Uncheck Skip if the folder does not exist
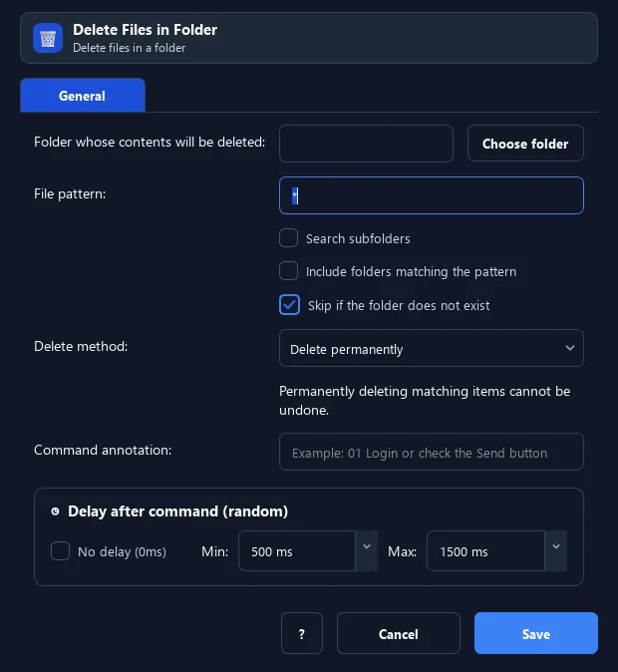 click(x=289, y=305)
